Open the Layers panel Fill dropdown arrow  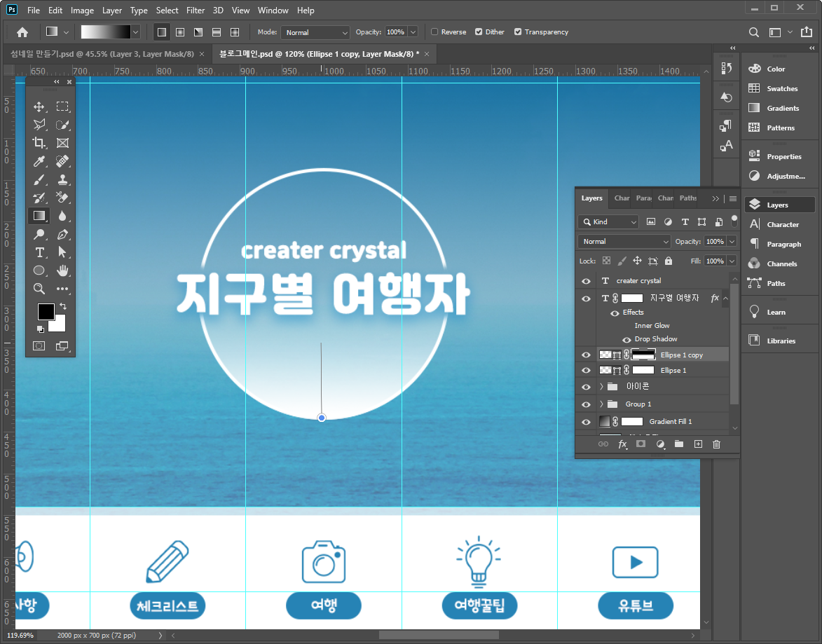pyautogui.click(x=732, y=261)
